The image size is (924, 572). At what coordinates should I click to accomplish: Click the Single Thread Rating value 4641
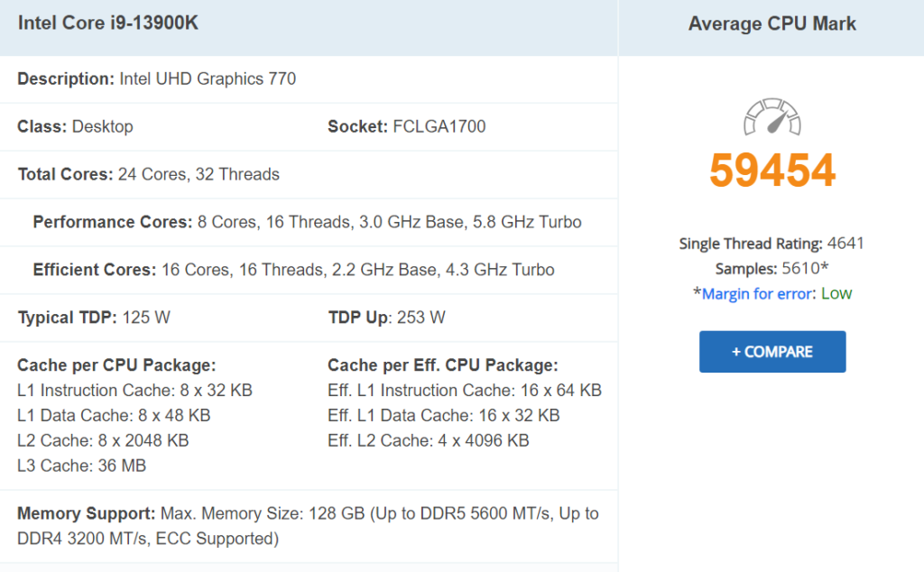(x=845, y=243)
